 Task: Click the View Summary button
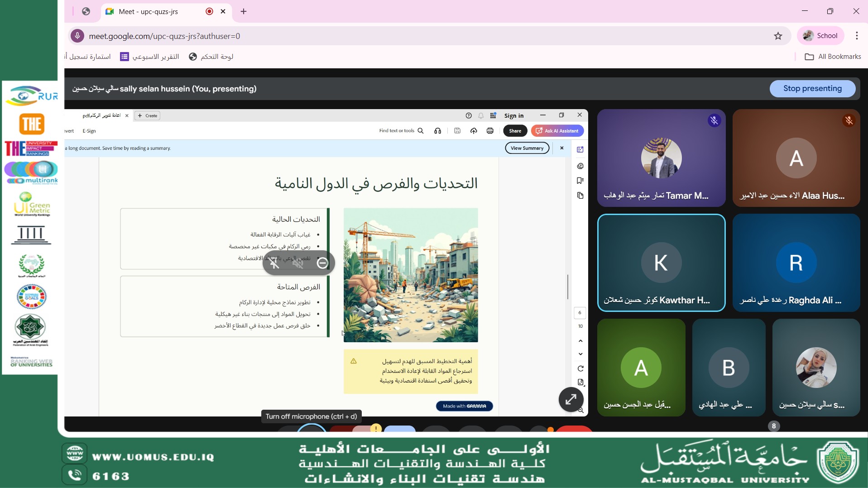pyautogui.click(x=527, y=148)
